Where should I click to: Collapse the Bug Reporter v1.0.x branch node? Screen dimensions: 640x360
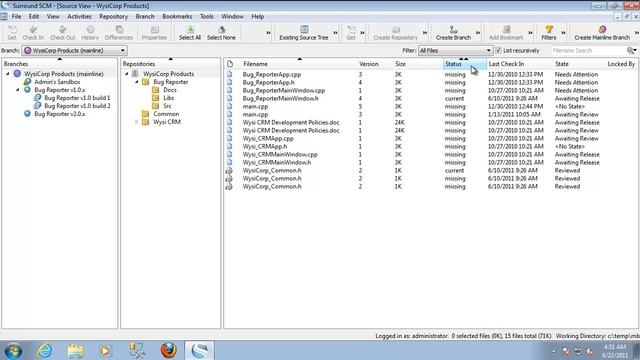[18, 90]
